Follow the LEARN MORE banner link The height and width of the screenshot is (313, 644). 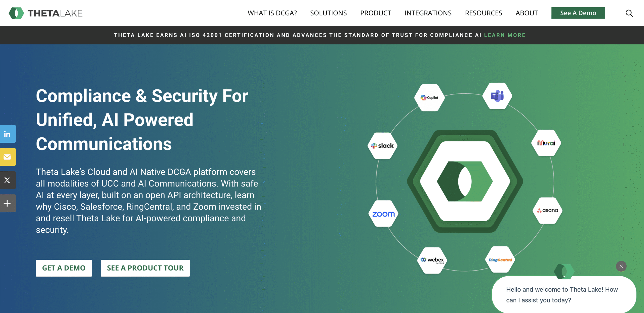point(505,35)
